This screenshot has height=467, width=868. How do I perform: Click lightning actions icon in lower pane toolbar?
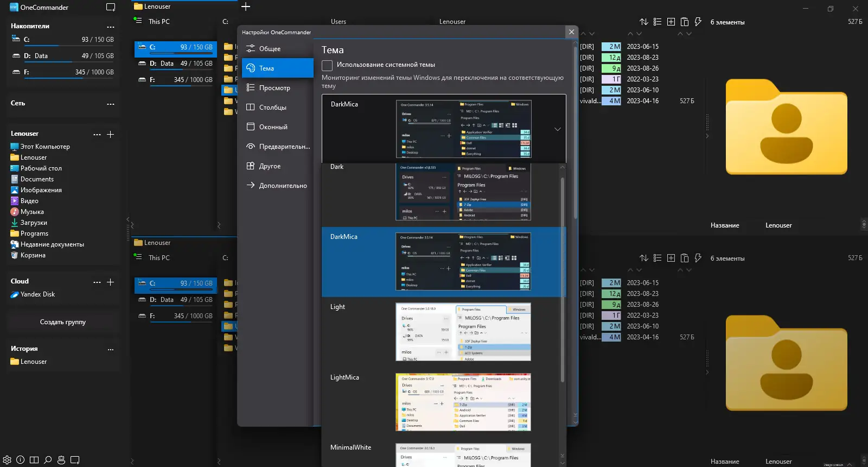pyautogui.click(x=698, y=258)
